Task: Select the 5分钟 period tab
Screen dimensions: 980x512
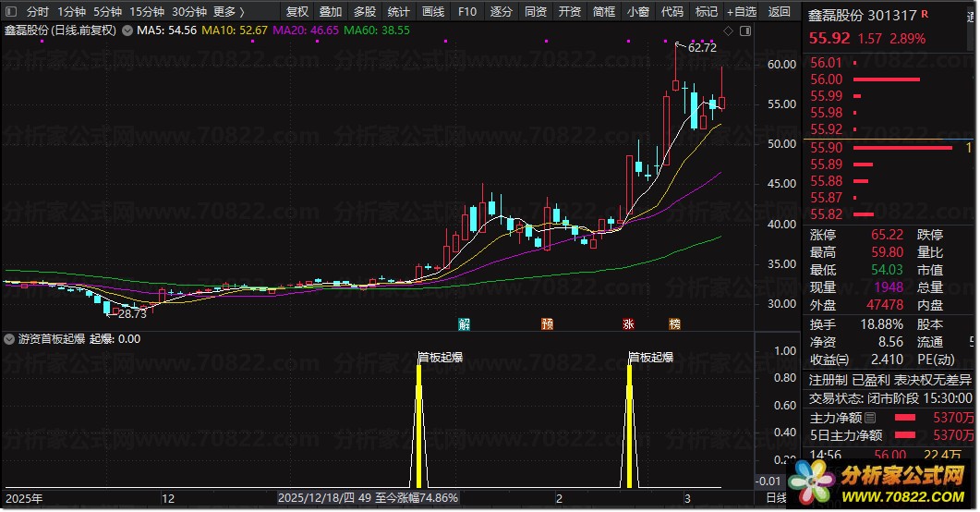Action: (x=107, y=11)
